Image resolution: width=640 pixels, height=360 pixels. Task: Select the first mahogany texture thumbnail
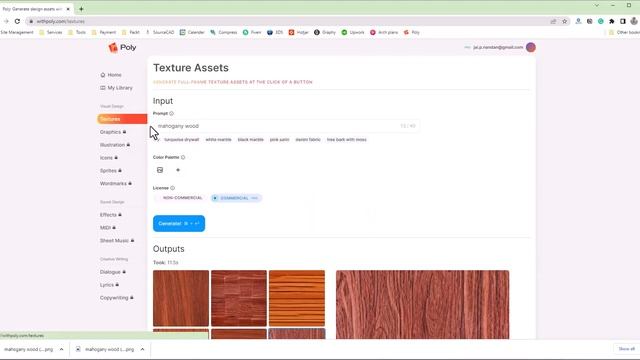point(181,298)
